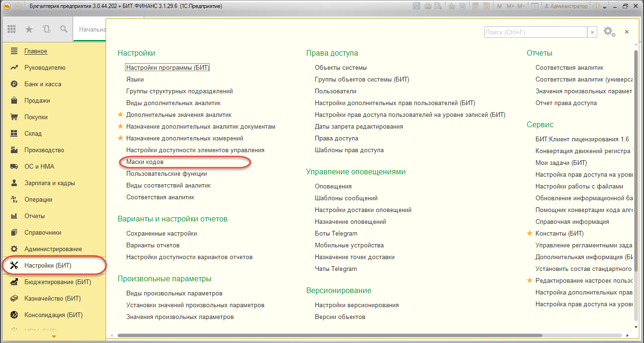The width and height of the screenshot is (644, 343).
Task: Close the function menu with the x button
Action: click(x=627, y=32)
